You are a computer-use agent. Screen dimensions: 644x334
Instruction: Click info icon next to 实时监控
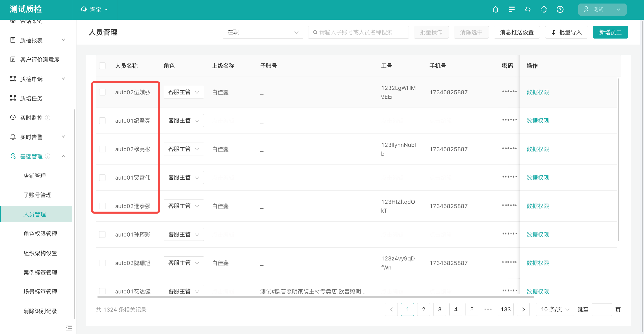48,118
